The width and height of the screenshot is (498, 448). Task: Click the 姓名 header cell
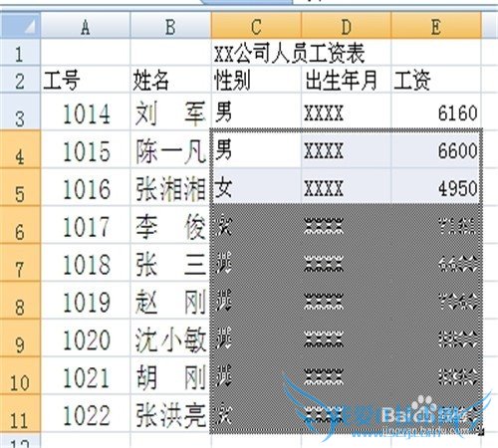click(170, 80)
